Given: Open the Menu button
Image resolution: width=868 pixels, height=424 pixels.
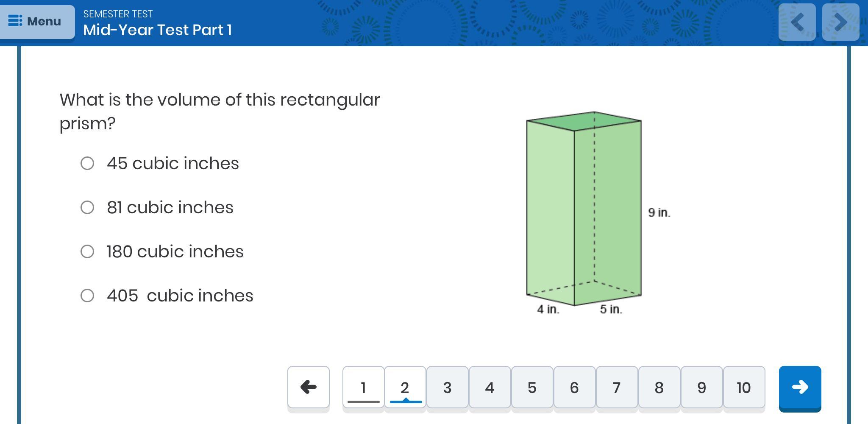Looking at the screenshot, I should point(37,21).
